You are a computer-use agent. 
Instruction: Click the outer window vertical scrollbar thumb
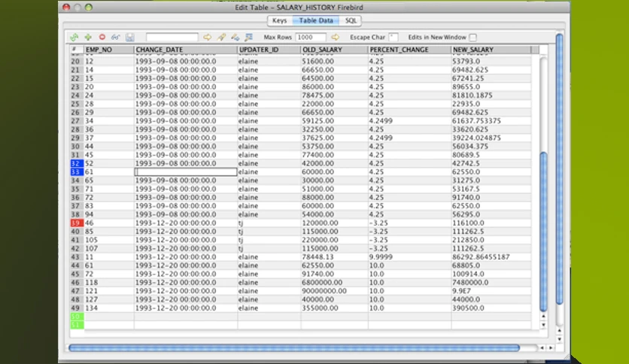click(x=559, y=168)
